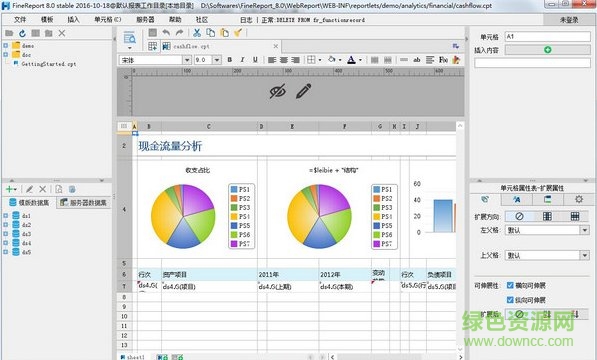This screenshot has width=597, height=360.
Task: Click green plus insert content button
Action: [548, 50]
